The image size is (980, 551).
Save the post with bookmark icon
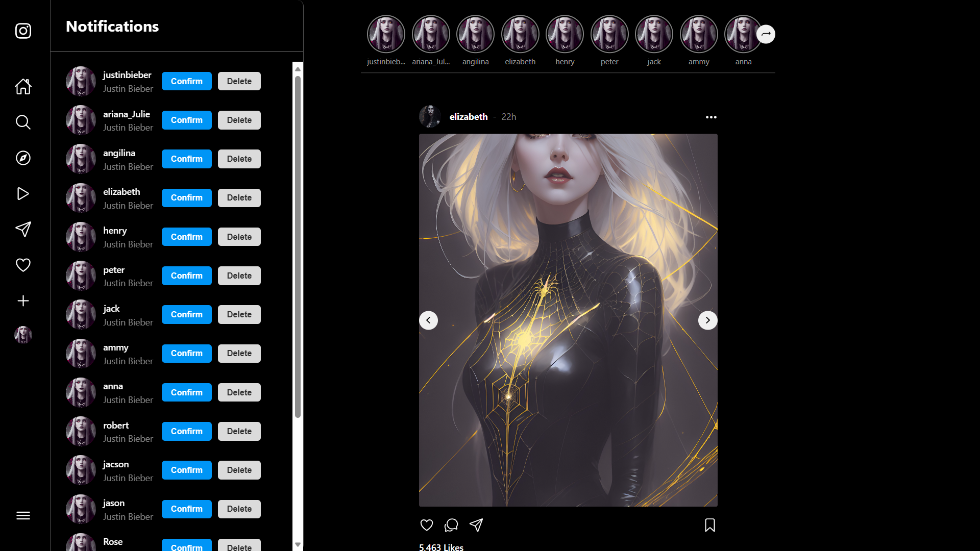tap(709, 525)
